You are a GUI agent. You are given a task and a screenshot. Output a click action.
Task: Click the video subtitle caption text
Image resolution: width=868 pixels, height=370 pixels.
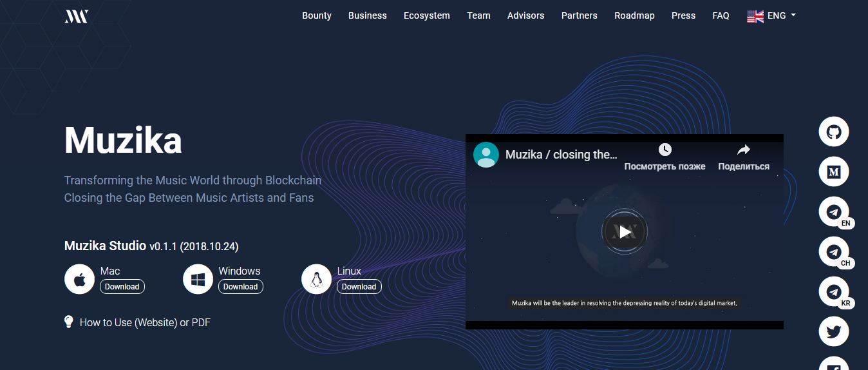(x=624, y=303)
